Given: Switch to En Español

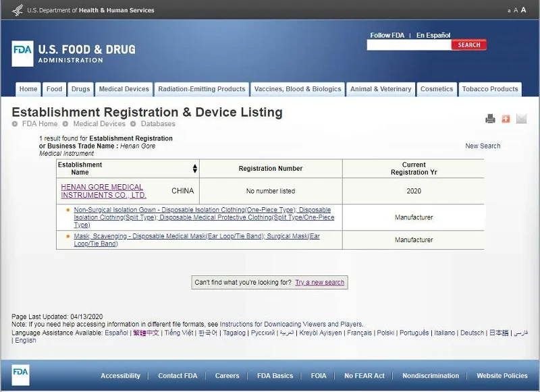Looking at the screenshot, I should click(433, 35).
